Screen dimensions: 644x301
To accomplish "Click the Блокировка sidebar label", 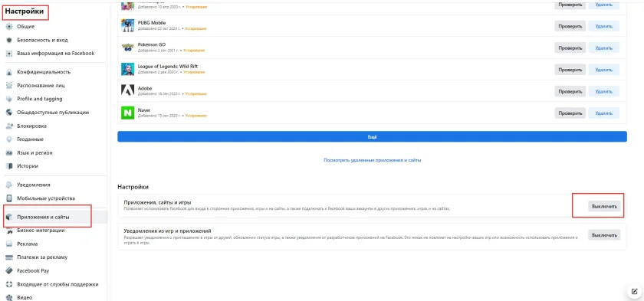I will pos(31,126).
